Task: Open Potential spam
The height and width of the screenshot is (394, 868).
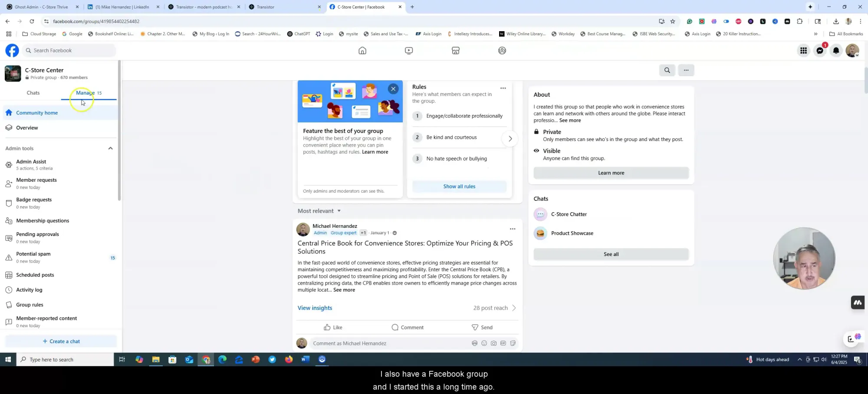Action: point(61,257)
